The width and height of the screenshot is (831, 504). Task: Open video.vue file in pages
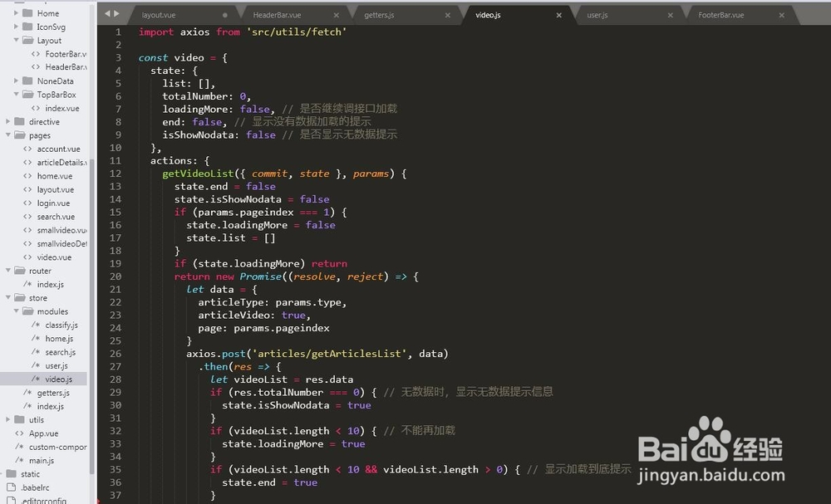tap(54, 257)
